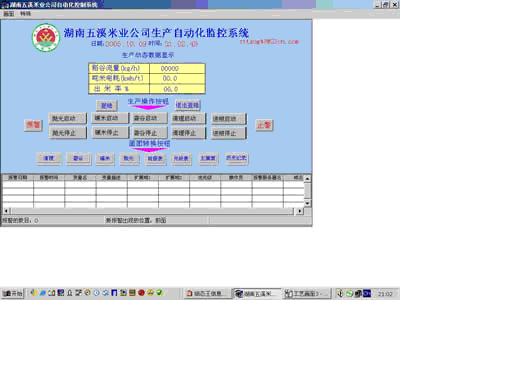Click the 砻谷启动 husking start button
This screenshot has height=384, width=512.
[x=149, y=118]
